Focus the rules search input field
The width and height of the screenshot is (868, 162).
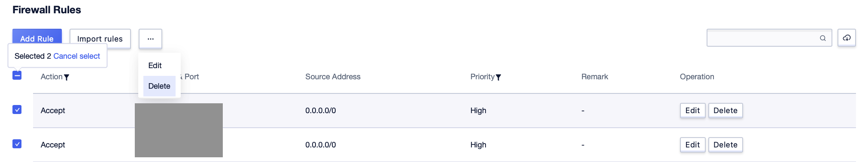(763, 38)
